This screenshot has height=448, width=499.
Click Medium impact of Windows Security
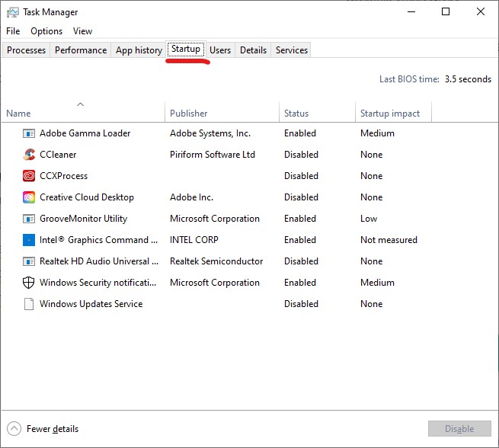[x=377, y=283]
